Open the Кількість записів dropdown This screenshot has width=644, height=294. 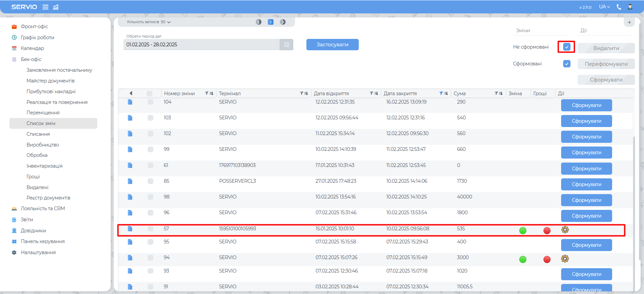pos(149,22)
